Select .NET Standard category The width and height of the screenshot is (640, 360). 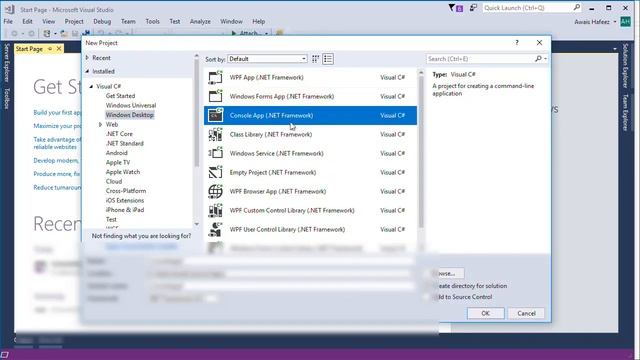124,144
